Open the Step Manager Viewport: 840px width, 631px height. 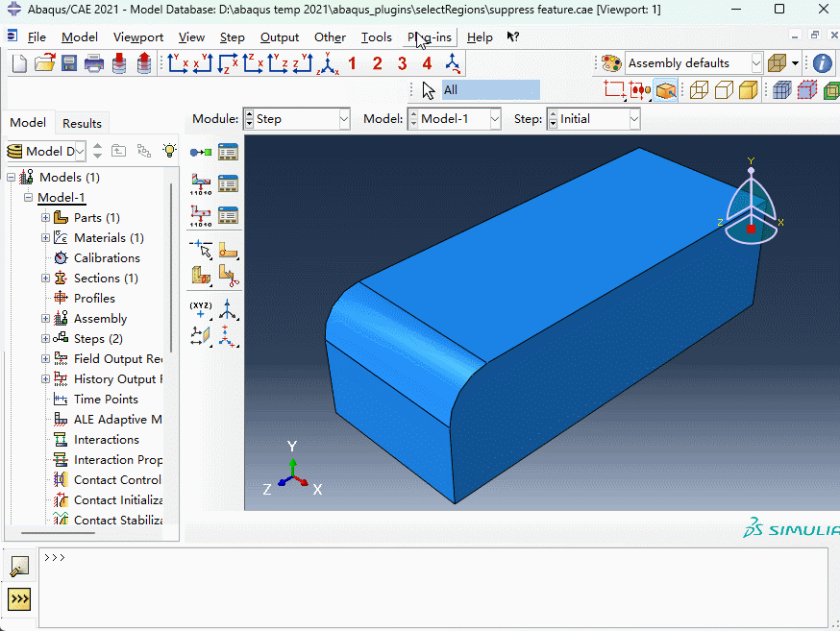pyautogui.click(x=228, y=151)
